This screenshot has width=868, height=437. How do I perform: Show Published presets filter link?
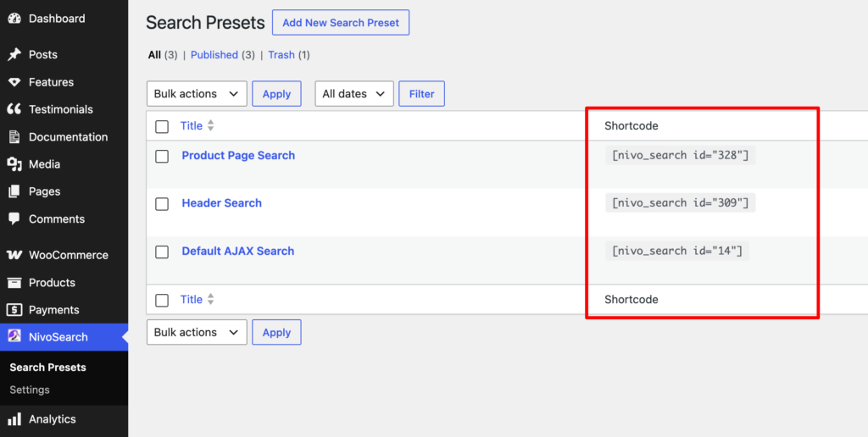[x=214, y=55]
